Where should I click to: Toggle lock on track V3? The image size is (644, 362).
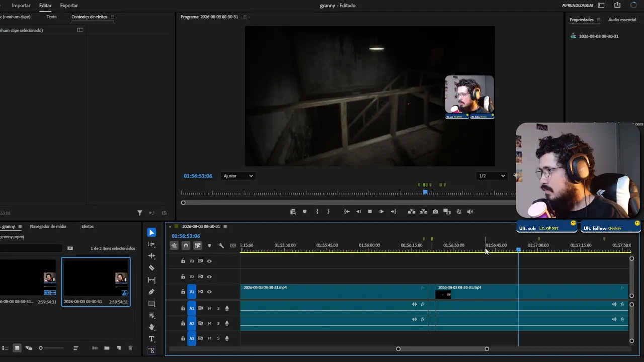183,261
